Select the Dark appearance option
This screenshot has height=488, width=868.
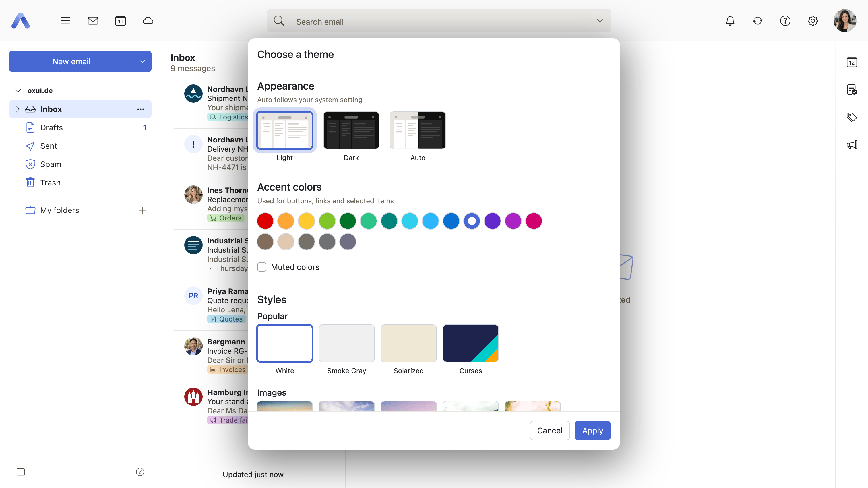(351, 130)
